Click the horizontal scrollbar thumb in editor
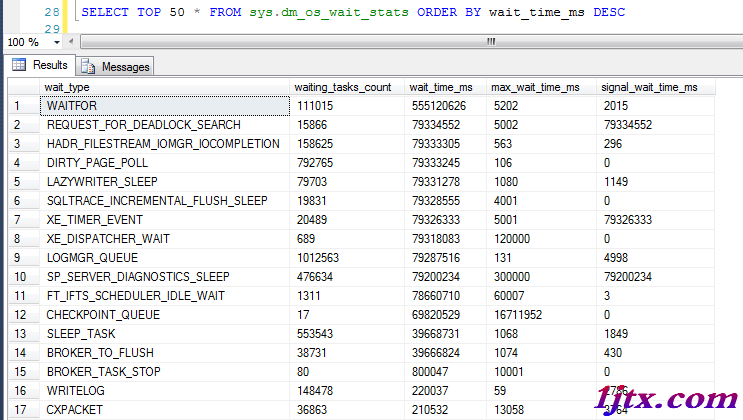743x420 pixels. click(x=491, y=42)
